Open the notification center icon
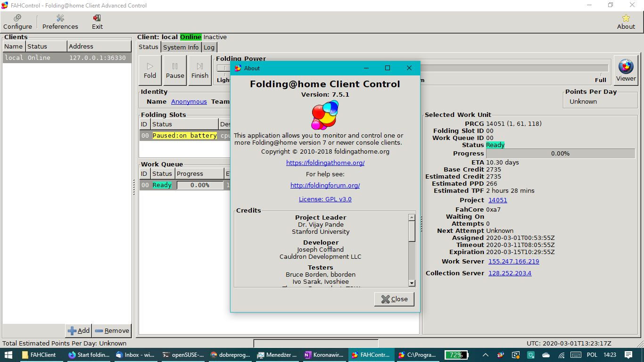 [628, 355]
